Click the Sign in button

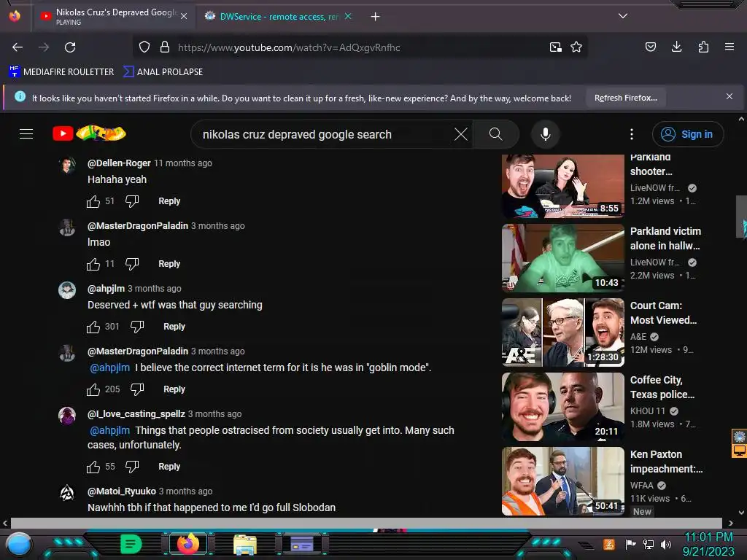[x=688, y=134]
